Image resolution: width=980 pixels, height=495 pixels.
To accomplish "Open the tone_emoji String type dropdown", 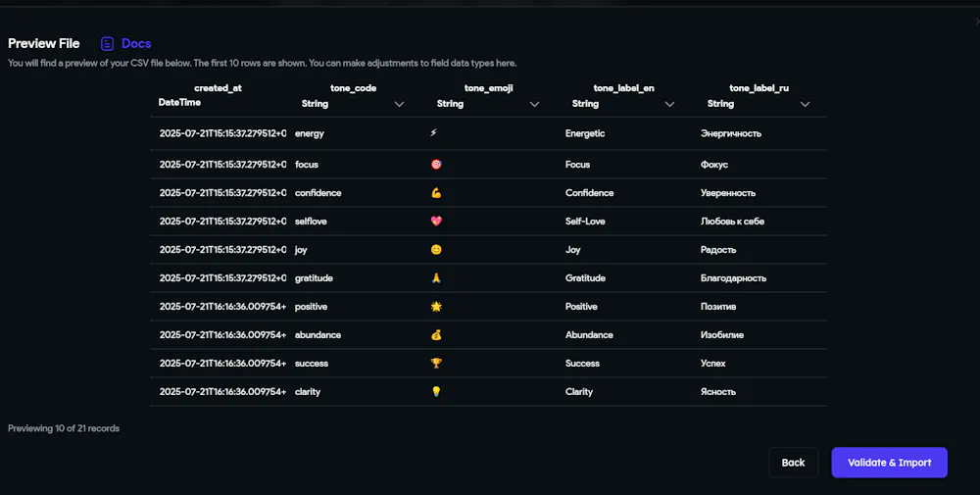I will click(x=488, y=104).
